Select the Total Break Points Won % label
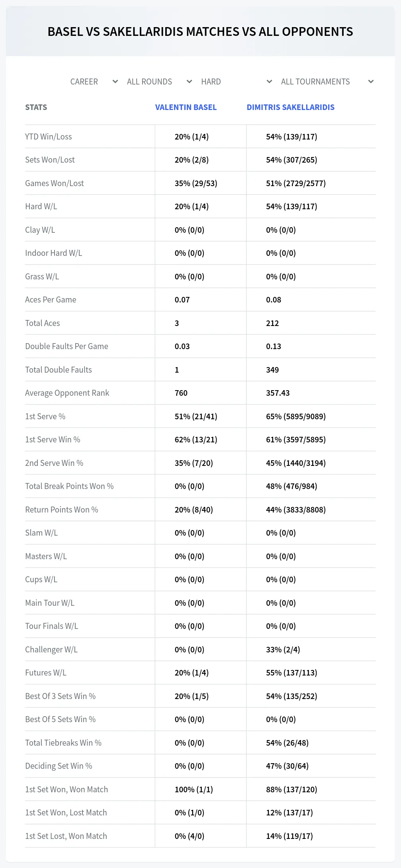Image resolution: width=401 pixels, height=868 pixels. (69, 486)
